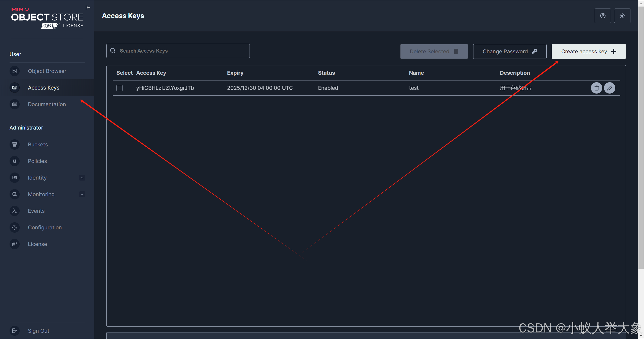Viewport: 644px width, 339px height.
Task: Click Change Password button
Action: pos(509,52)
